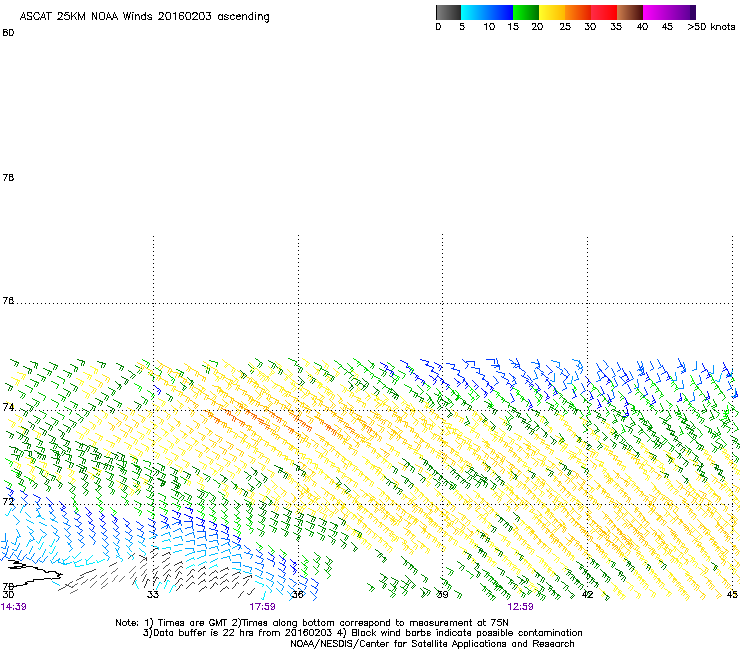Click the note line 'Times are GMT'

click(x=193, y=623)
